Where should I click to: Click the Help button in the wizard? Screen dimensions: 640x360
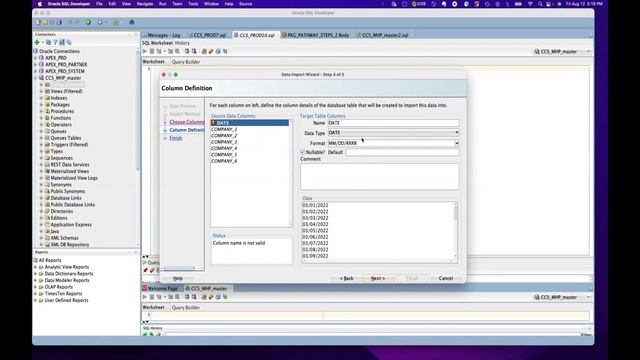pyautogui.click(x=178, y=278)
